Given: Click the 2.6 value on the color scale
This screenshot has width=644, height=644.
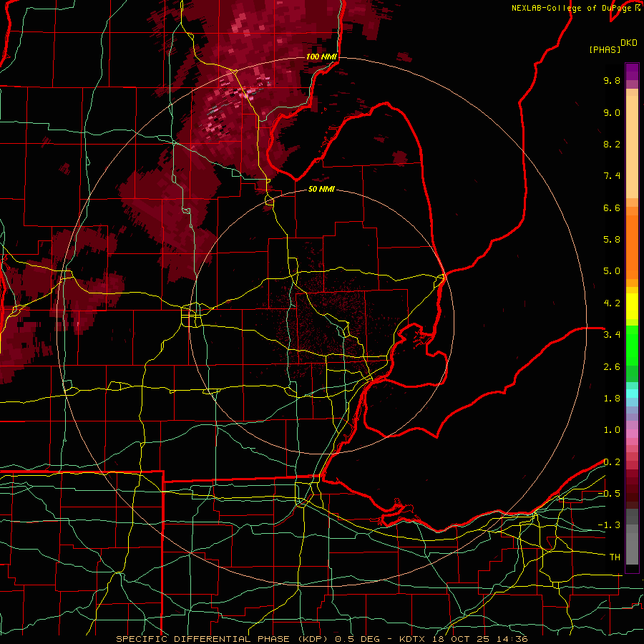Looking at the screenshot, I should [612, 367].
